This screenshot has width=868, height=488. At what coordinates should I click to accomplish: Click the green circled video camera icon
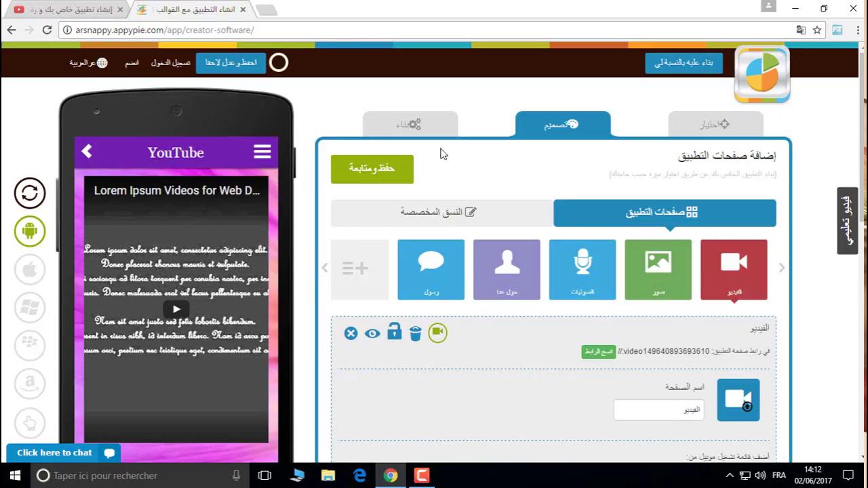tap(438, 333)
